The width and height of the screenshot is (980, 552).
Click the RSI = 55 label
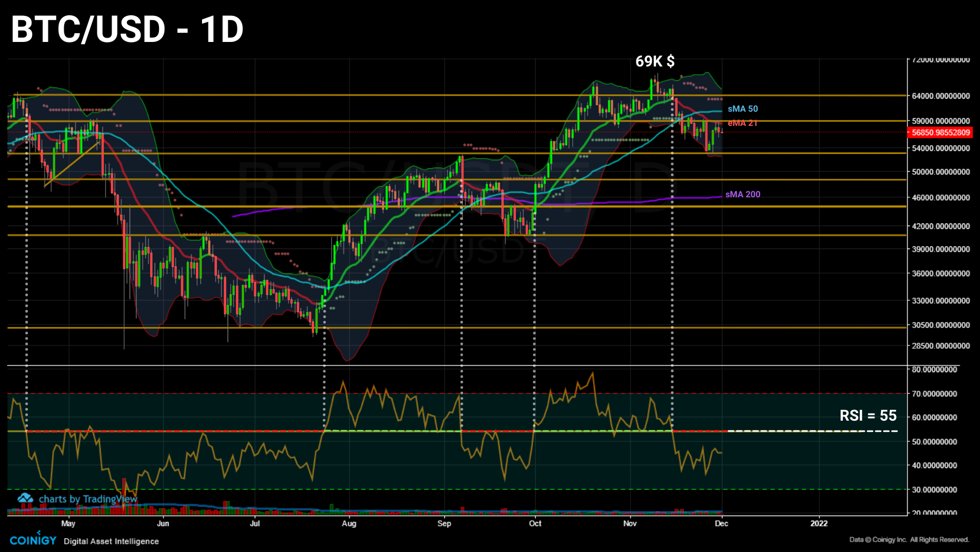pos(868,416)
